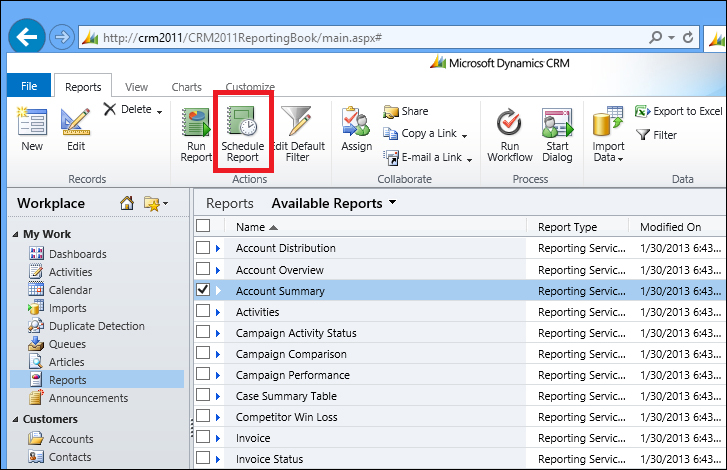The width and height of the screenshot is (727, 470).
Task: Open the File tab
Action: (x=29, y=87)
